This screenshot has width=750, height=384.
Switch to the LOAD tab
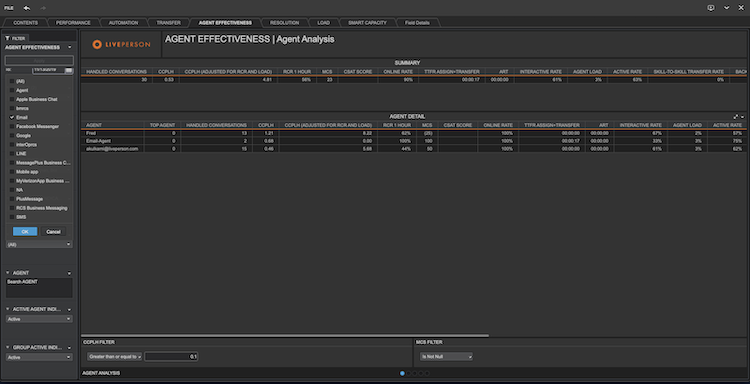[x=323, y=22]
